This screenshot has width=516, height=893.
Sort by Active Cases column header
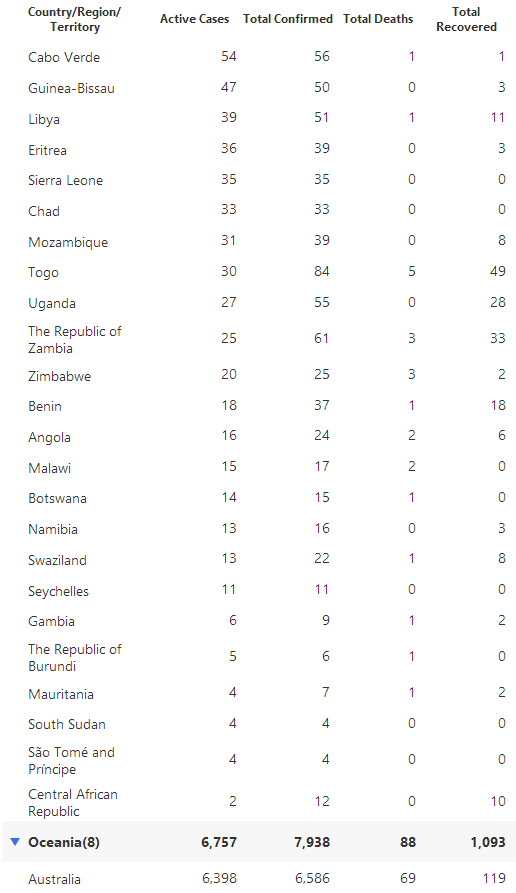[194, 19]
